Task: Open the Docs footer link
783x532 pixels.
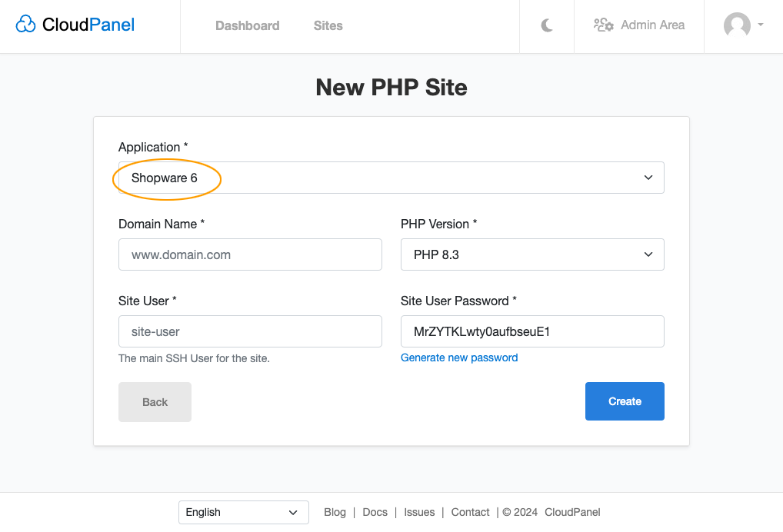Action: [375, 512]
